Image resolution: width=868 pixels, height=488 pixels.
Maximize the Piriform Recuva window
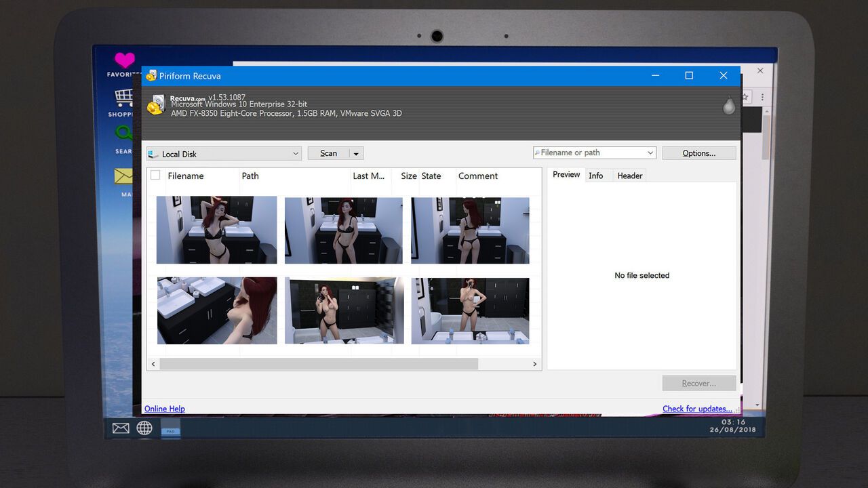pyautogui.click(x=689, y=76)
